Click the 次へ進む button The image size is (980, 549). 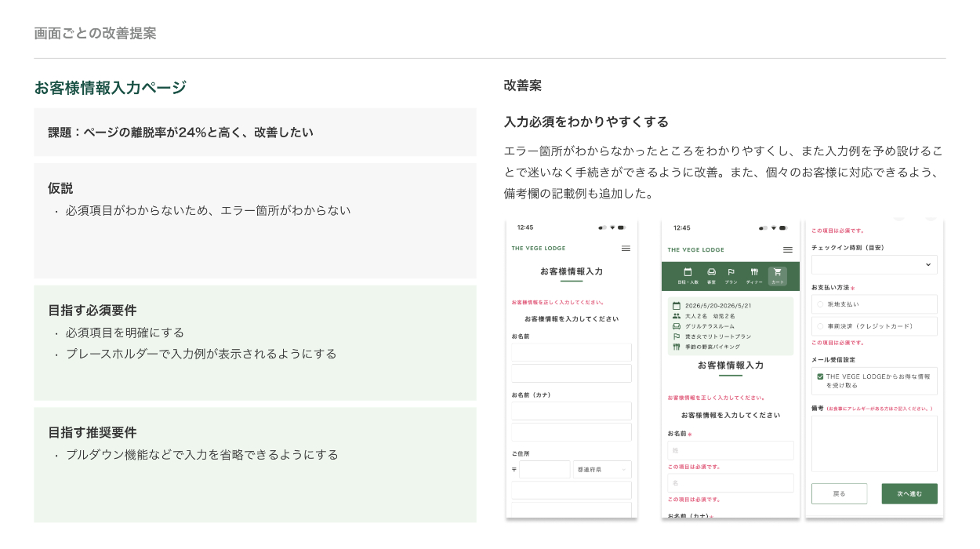click(x=909, y=493)
